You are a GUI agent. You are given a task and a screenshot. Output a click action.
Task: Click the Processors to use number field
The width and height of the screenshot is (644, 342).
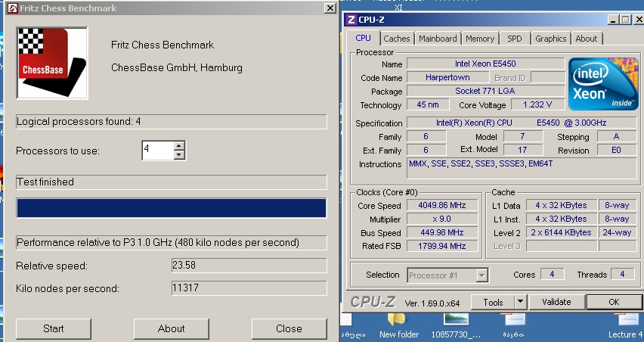coord(158,151)
